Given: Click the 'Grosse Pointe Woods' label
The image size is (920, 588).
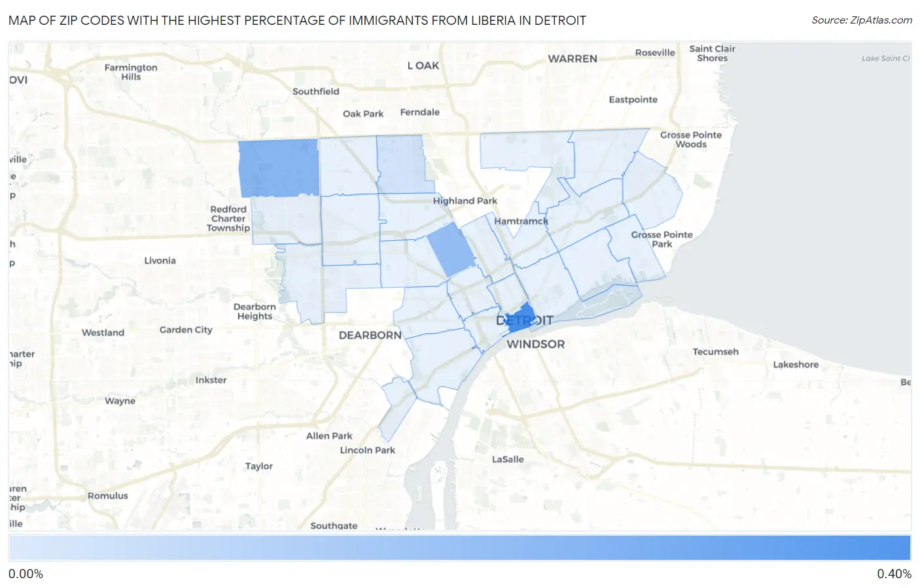Looking at the screenshot, I should (x=691, y=139).
